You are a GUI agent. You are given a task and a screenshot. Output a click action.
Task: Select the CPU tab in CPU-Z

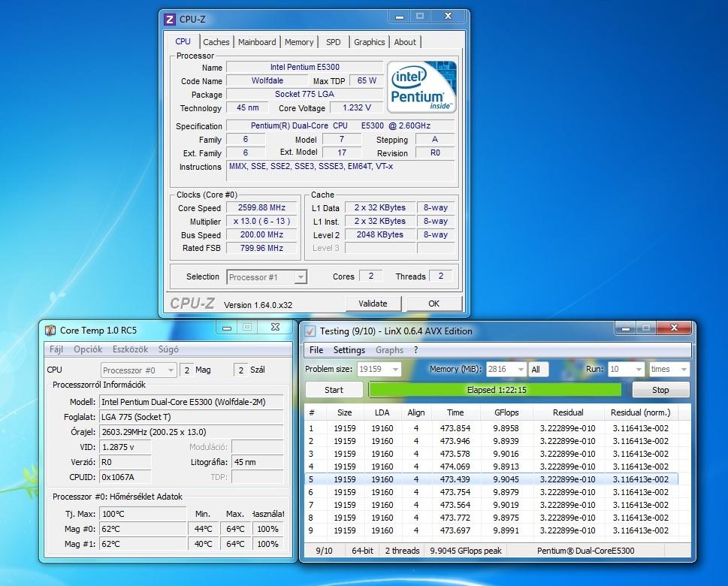point(183,41)
